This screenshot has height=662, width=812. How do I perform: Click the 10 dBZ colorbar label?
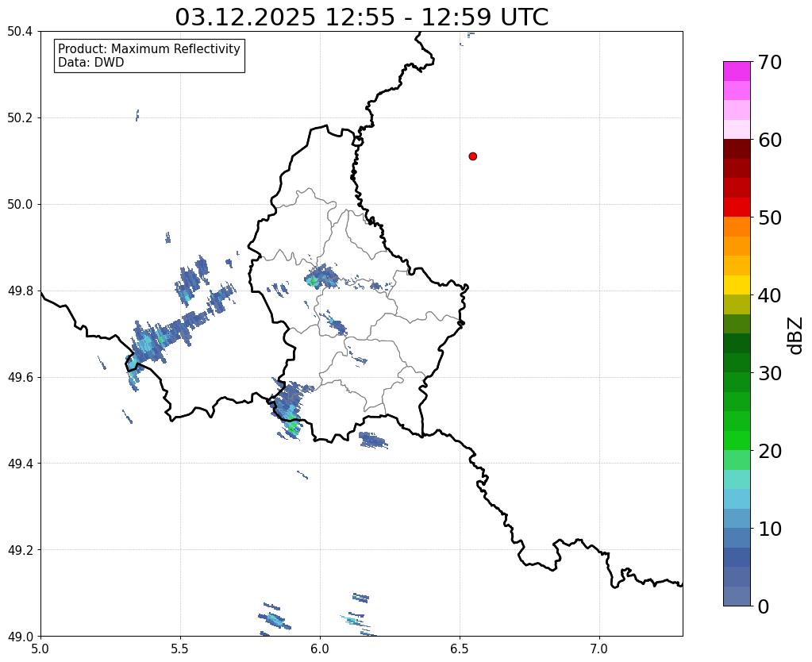tap(770, 529)
